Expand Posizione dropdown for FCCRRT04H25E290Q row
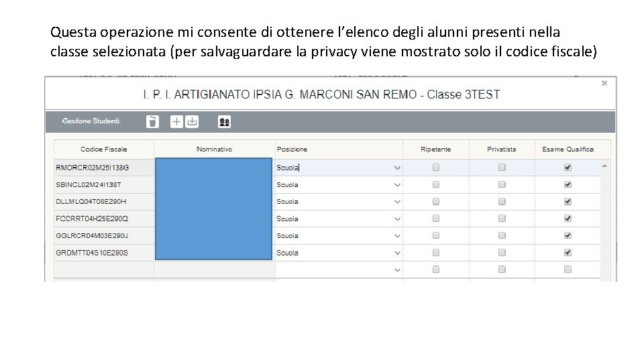 tap(397, 219)
